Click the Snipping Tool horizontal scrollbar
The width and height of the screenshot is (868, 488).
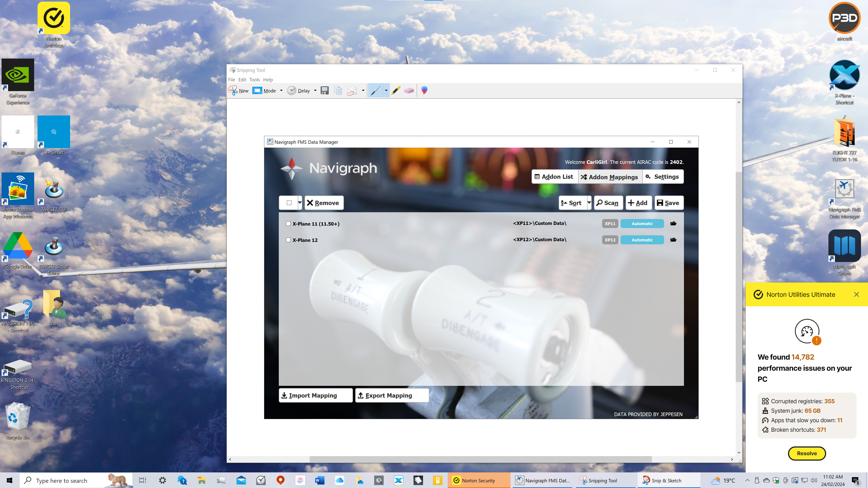pyautogui.click(x=480, y=459)
